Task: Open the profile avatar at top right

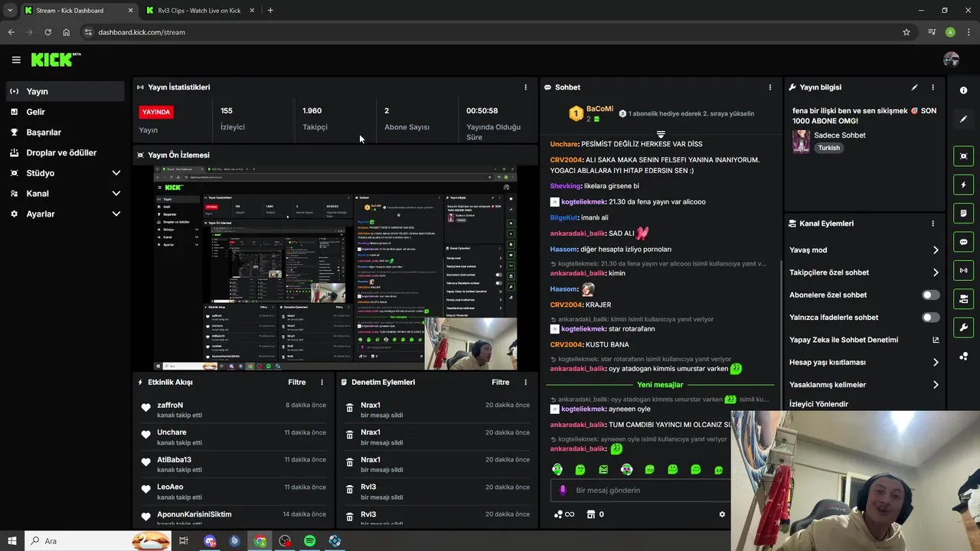Action: [951, 60]
